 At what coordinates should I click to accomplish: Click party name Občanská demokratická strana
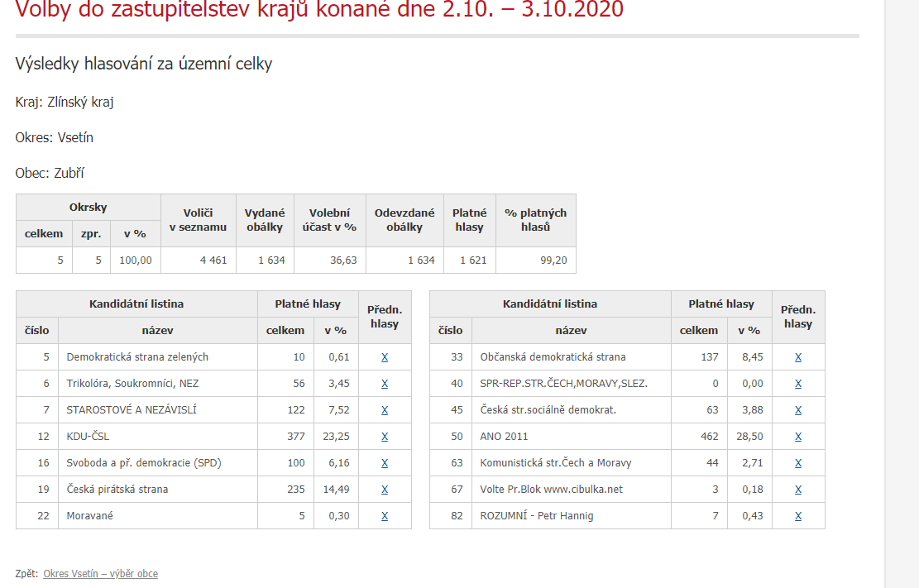click(x=553, y=357)
